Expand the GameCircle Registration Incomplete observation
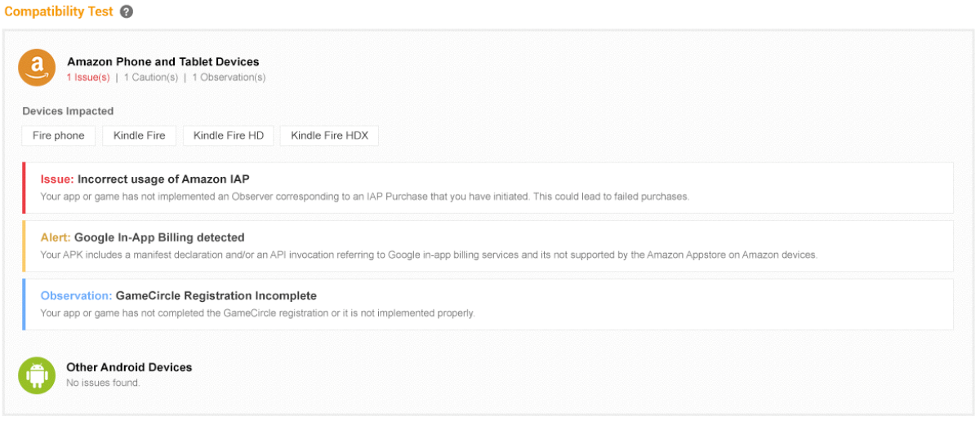 coord(216,295)
